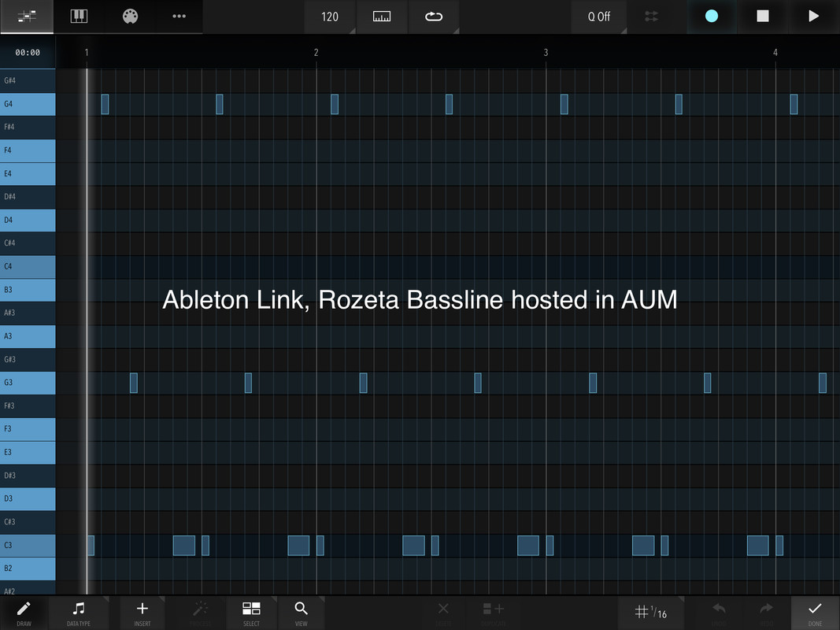
Task: Tap the F4 piano key
Action: [28, 150]
